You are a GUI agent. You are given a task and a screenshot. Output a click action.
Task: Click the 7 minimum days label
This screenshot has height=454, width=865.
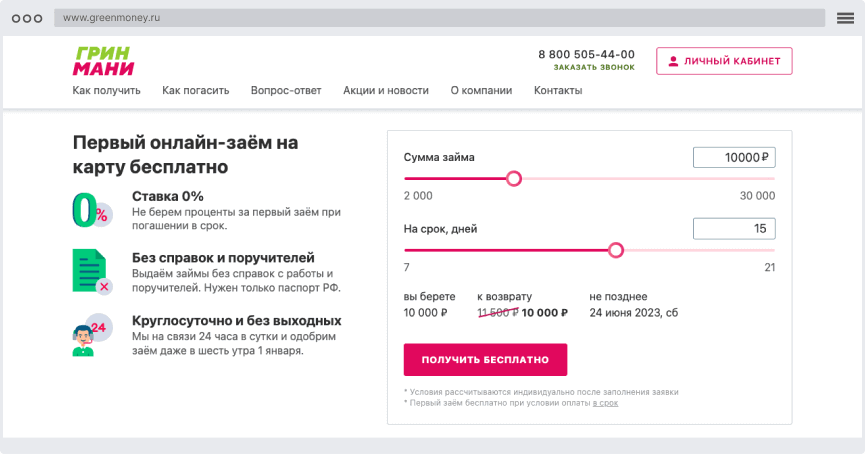click(407, 268)
